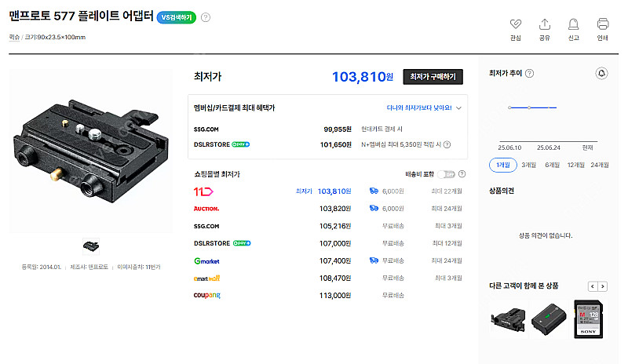628x364 pixels.
Task: Expand 다나와 최저가보다 낮아요 chevron
Action: (459, 107)
